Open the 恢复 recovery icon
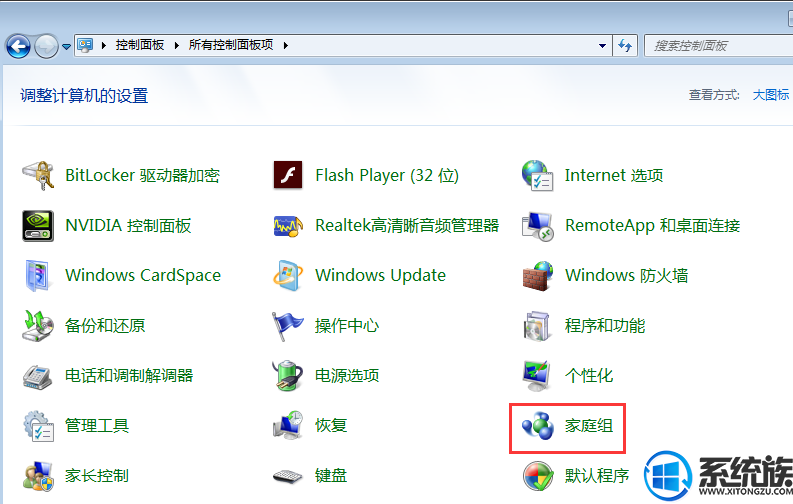The height and width of the screenshot is (504, 793). pyautogui.click(x=288, y=426)
